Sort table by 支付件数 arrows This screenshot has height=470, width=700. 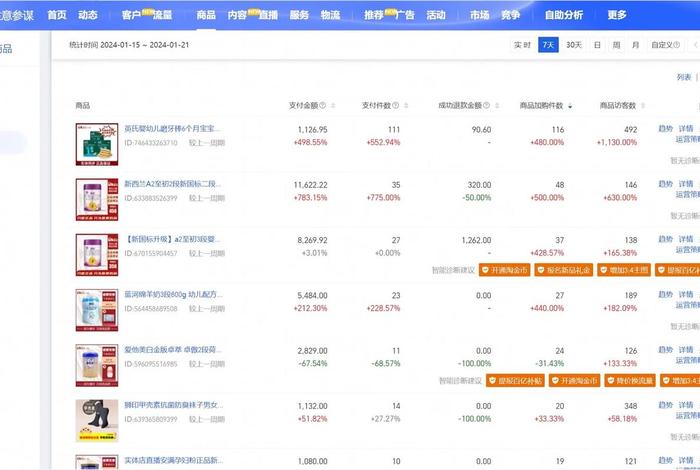(x=406, y=106)
